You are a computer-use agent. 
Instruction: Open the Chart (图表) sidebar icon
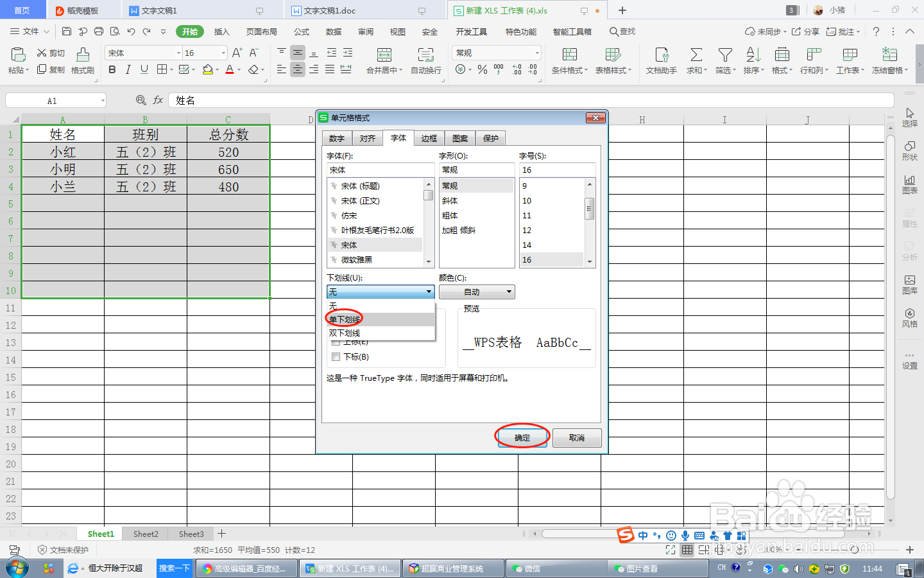click(909, 180)
